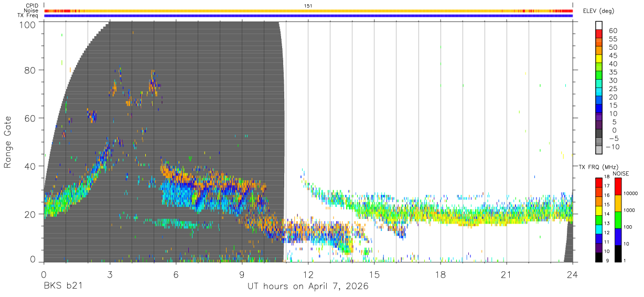Click the 10000 tick on NOISE colorbar
Screen dimensions: 644x297
tap(630, 193)
